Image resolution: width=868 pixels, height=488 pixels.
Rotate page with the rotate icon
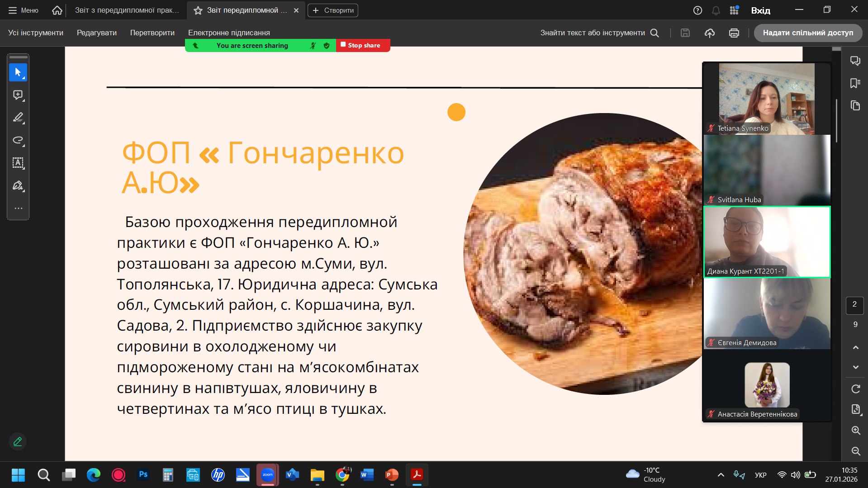tap(855, 389)
